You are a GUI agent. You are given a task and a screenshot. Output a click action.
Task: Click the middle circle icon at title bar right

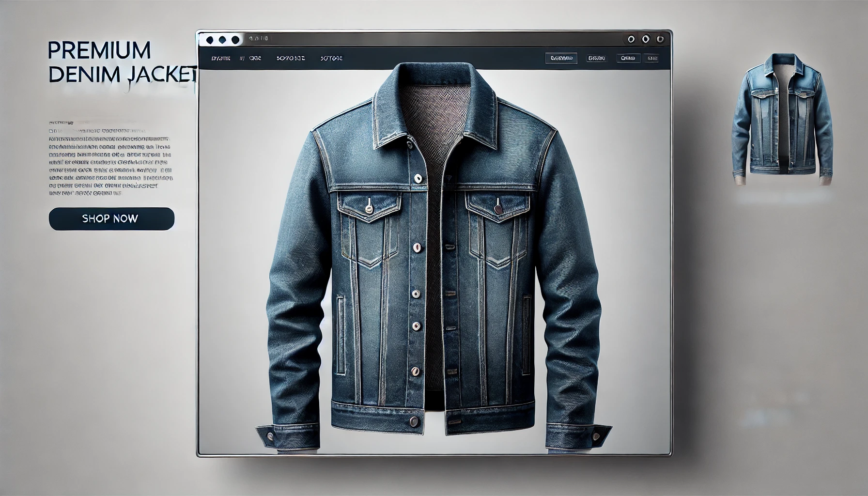[645, 39]
